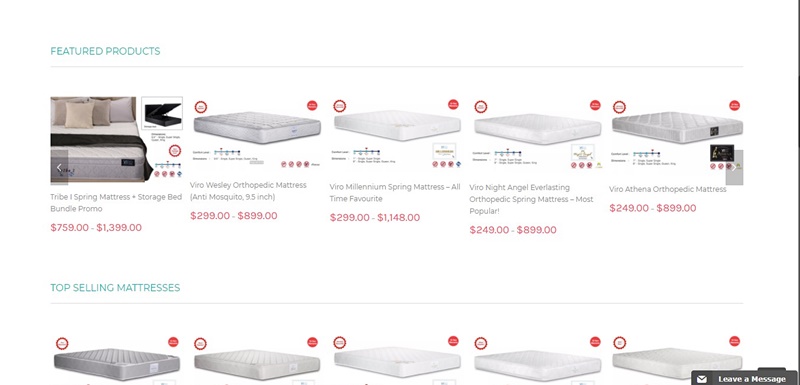Click the next carousel arrow
This screenshot has width=800, height=385.
(x=734, y=167)
